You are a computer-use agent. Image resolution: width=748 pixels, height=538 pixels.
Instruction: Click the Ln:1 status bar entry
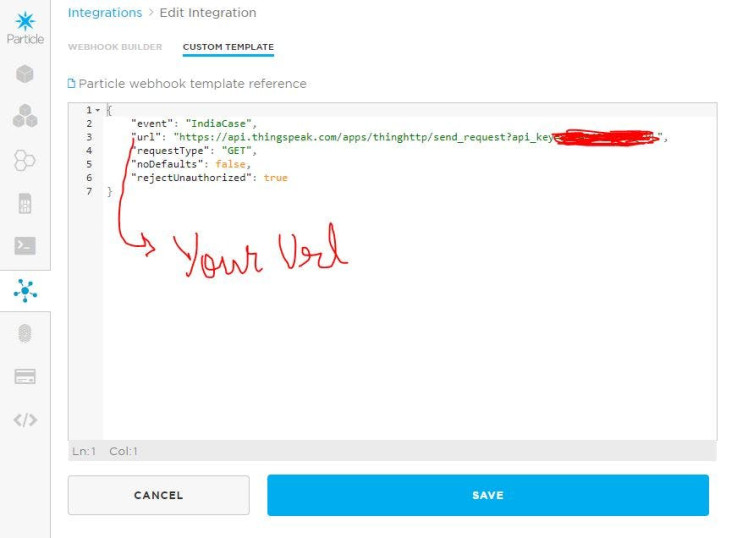coord(84,451)
